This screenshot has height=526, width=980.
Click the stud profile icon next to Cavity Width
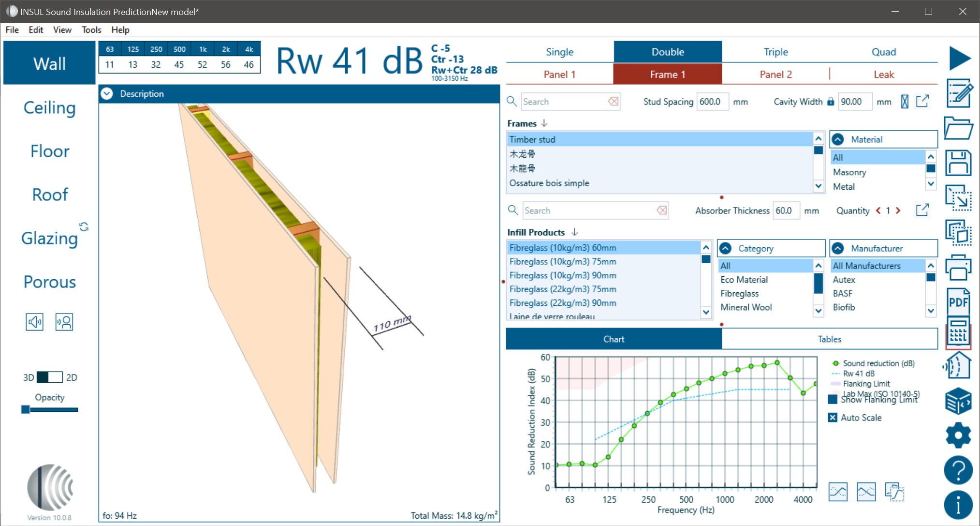click(x=905, y=101)
